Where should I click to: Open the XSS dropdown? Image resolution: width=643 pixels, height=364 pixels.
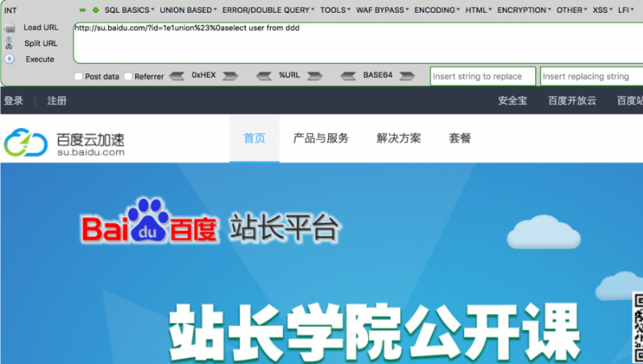[x=602, y=10]
